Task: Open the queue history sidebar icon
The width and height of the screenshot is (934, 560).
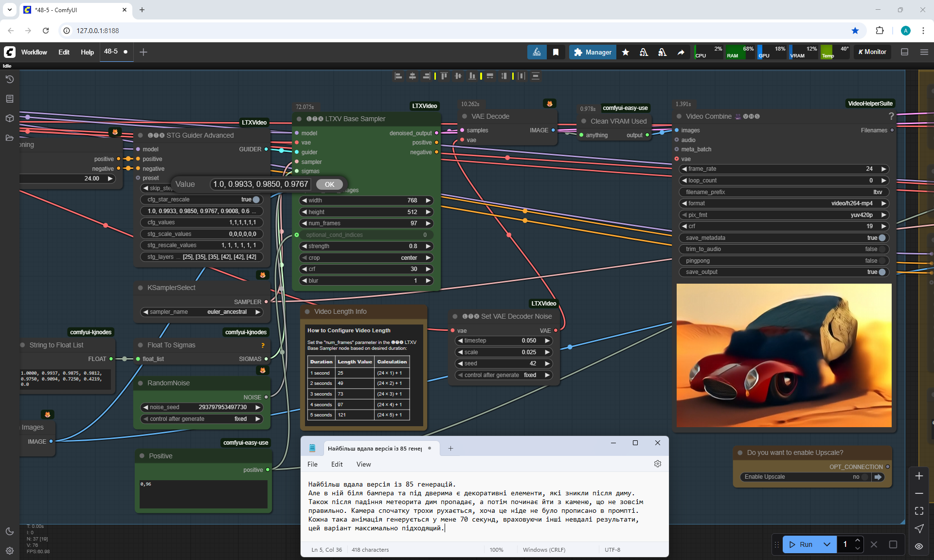Action: click(10, 79)
